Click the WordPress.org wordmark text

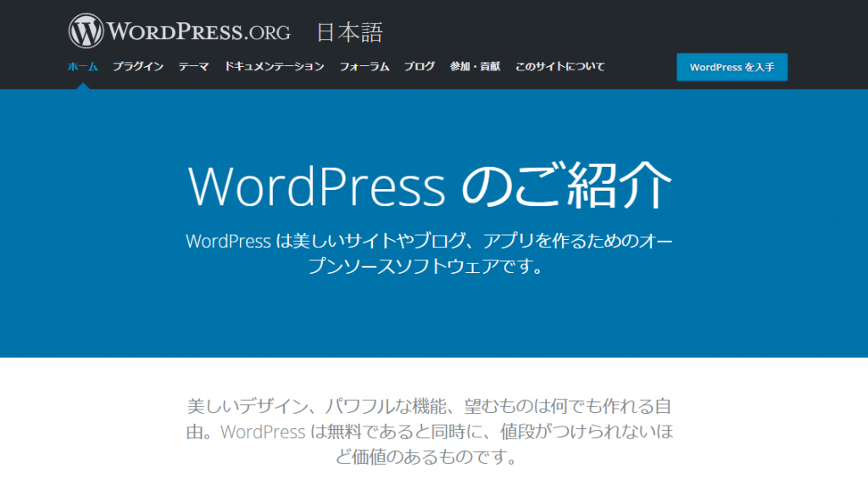pyautogui.click(x=199, y=32)
